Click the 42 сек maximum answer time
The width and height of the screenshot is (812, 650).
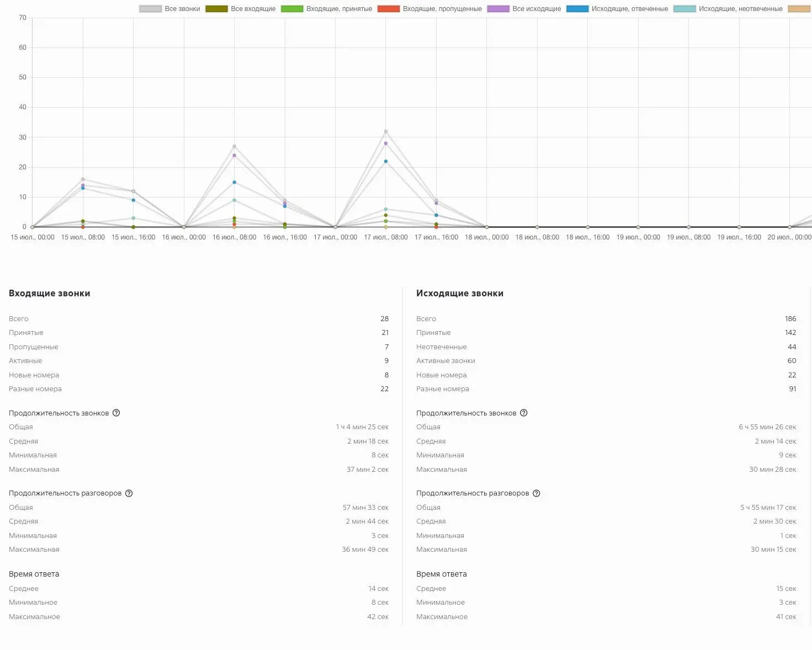tap(378, 617)
